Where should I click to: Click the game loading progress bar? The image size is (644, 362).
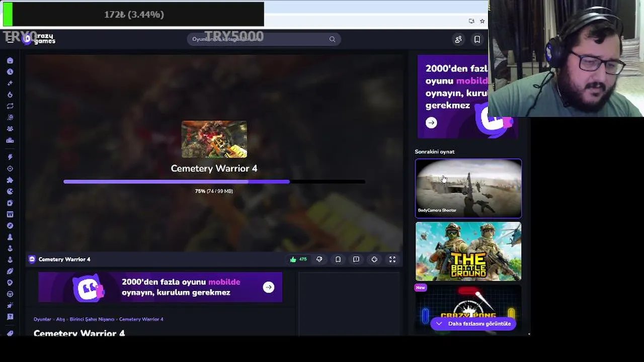(x=214, y=182)
